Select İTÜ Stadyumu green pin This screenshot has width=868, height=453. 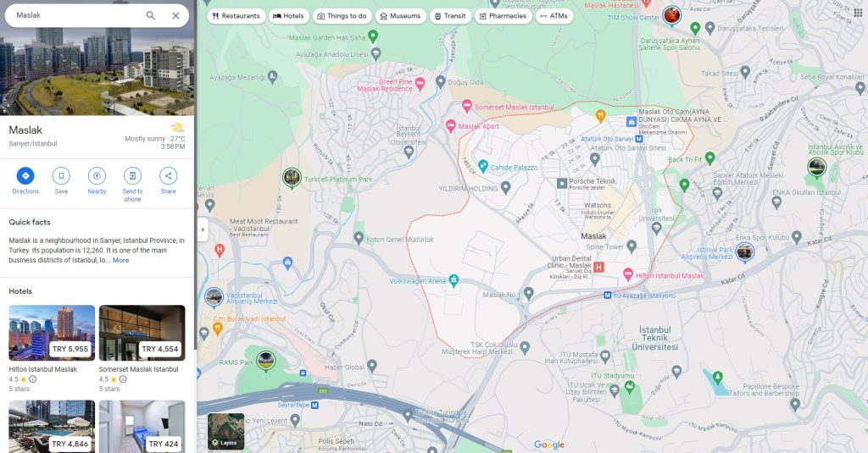click(x=630, y=387)
